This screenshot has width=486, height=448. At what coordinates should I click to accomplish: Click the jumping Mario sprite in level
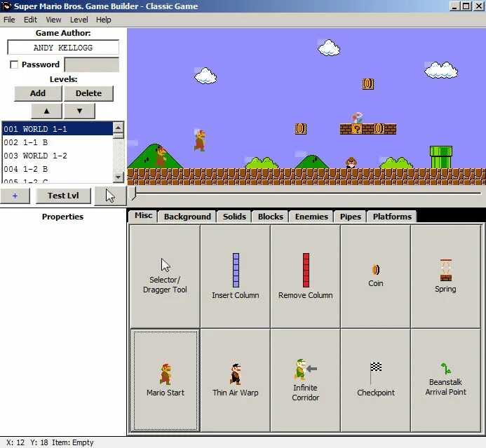click(200, 140)
